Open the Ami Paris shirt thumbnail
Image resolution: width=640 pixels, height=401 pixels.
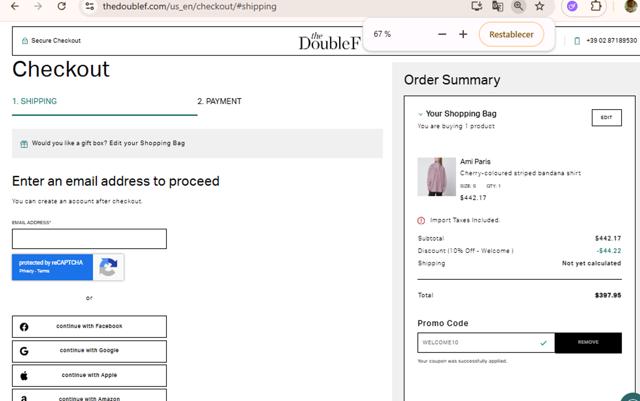pos(436,177)
